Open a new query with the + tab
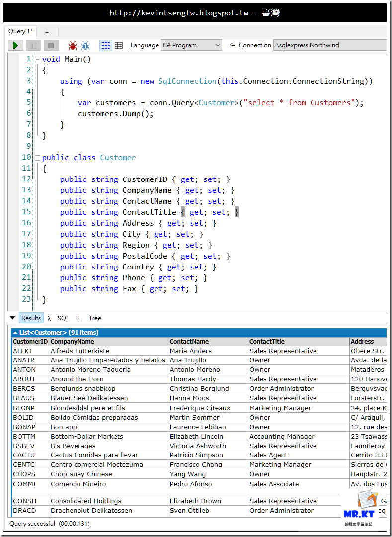Image resolution: width=392 pixels, height=537 pixels. 47,32
